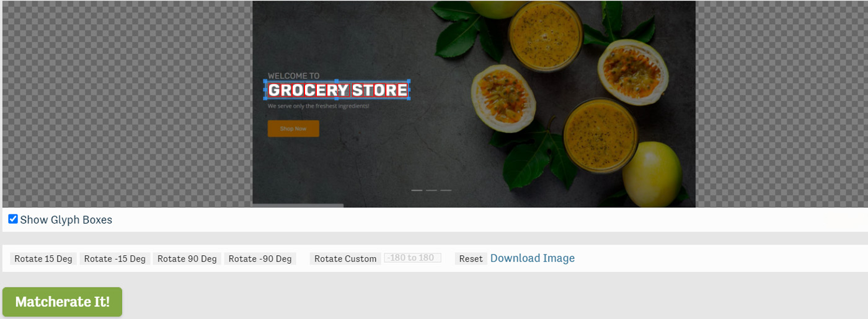Apply the Rotate Custom button

tap(345, 258)
